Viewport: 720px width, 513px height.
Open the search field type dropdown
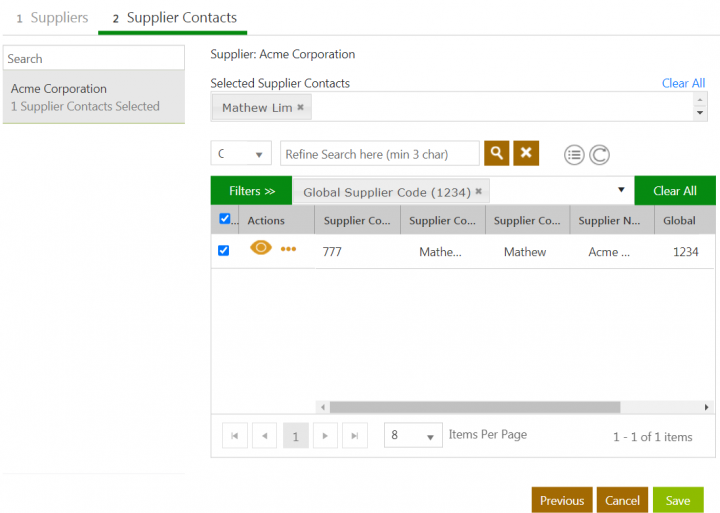pos(241,154)
